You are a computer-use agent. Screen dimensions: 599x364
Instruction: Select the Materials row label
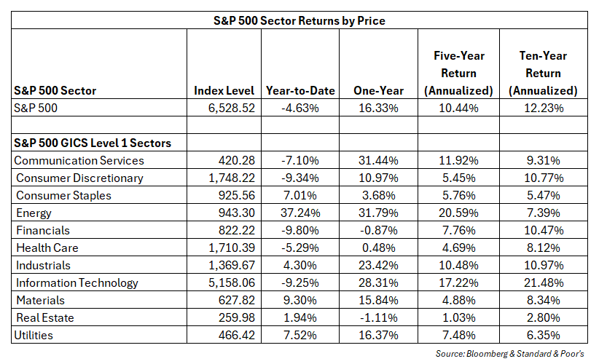click(x=39, y=300)
